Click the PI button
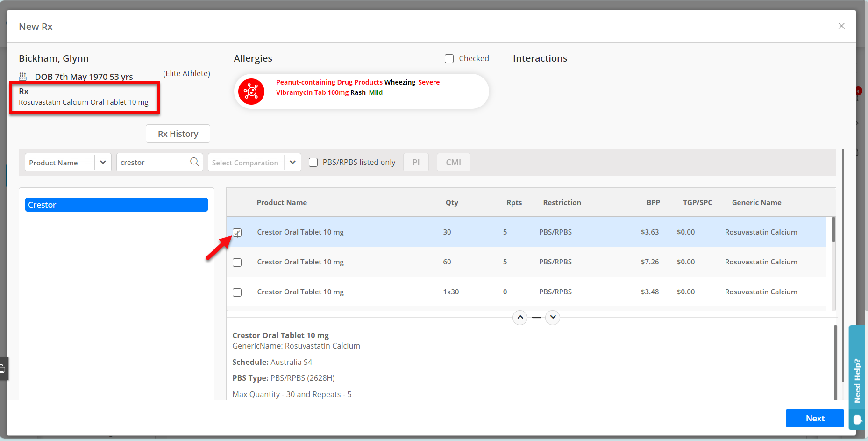Image resolution: width=868 pixels, height=441 pixels. [416, 162]
